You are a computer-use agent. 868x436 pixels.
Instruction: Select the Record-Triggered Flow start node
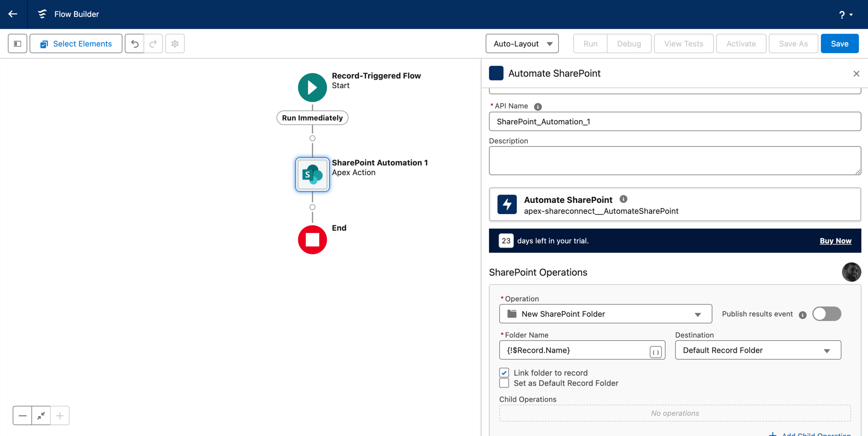click(312, 88)
